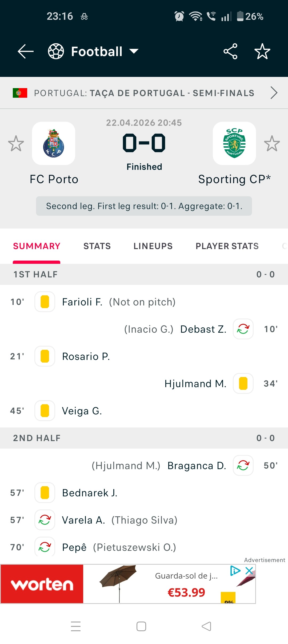Switch to the LINEUPS tab
Screen dimensions: 288x644
[153, 246]
